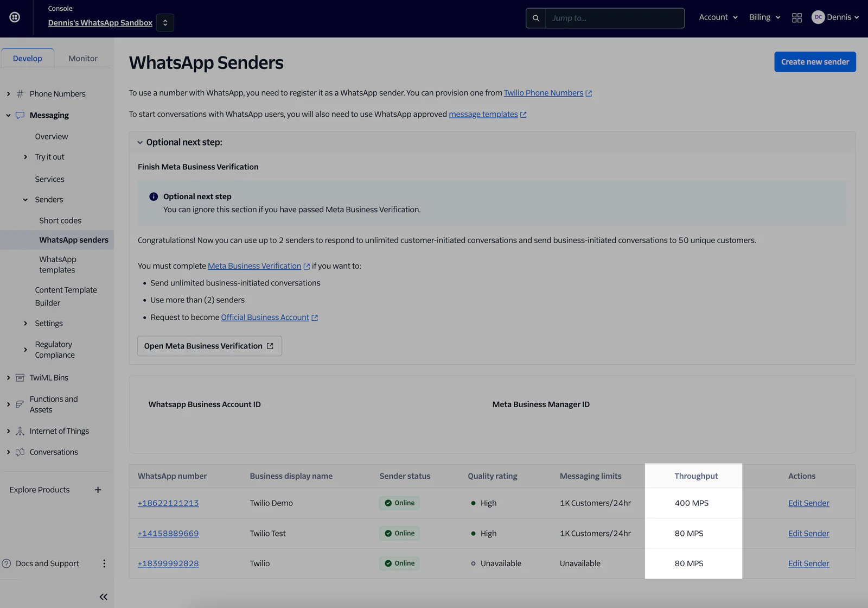
Task: Open Messaging Services
Action: pyautogui.click(x=49, y=179)
